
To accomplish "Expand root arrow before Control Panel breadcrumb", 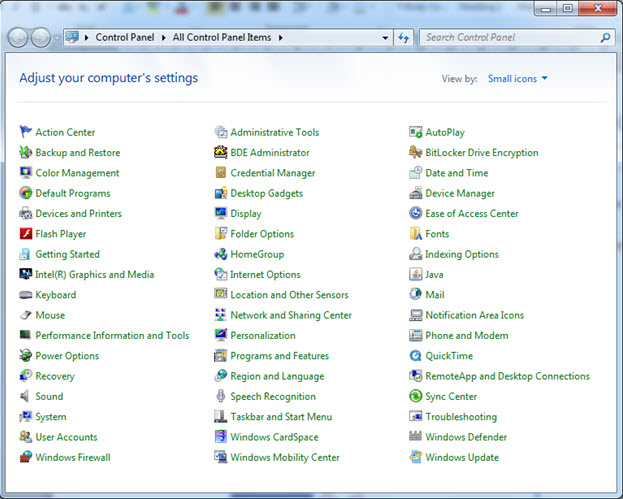I will (x=86, y=38).
